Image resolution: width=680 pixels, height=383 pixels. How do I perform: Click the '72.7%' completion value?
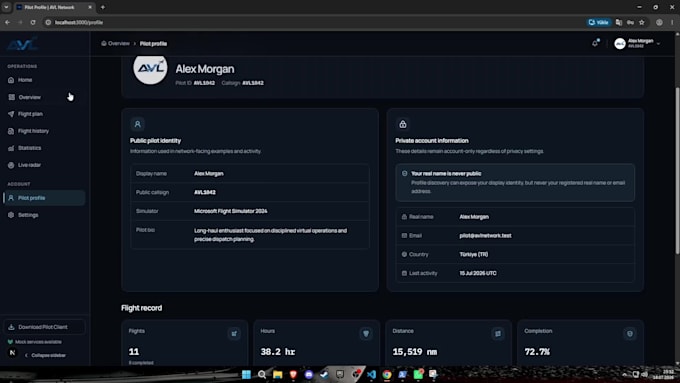click(537, 352)
